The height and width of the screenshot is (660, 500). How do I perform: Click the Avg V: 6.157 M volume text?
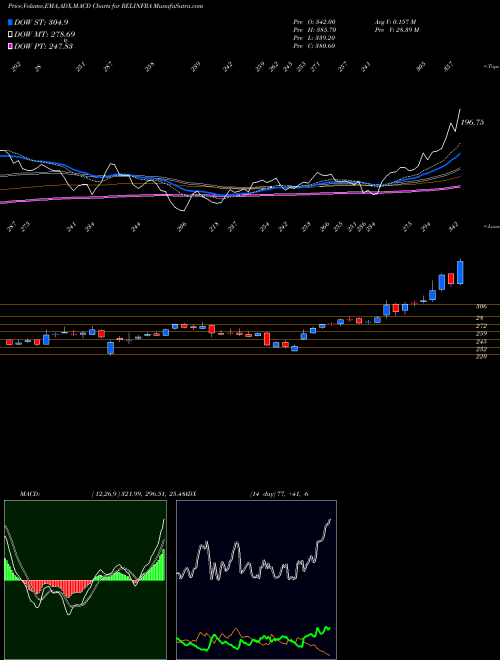(395, 21)
